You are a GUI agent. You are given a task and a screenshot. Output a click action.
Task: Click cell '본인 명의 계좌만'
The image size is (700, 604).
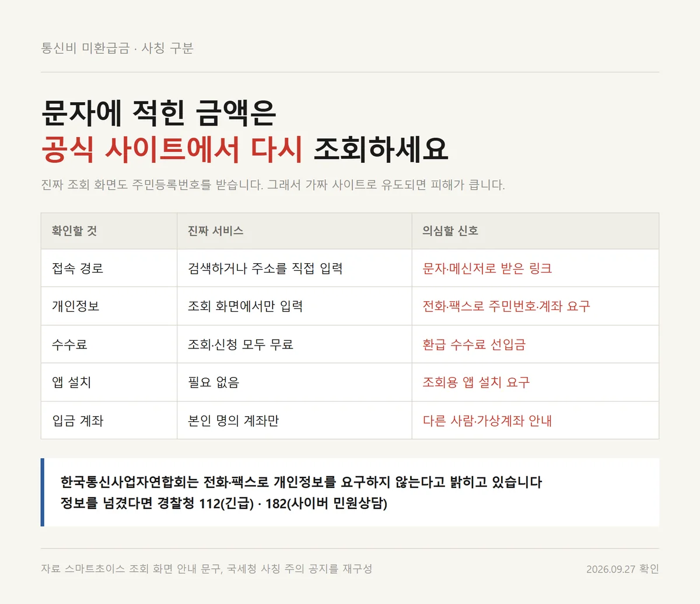[233, 421]
